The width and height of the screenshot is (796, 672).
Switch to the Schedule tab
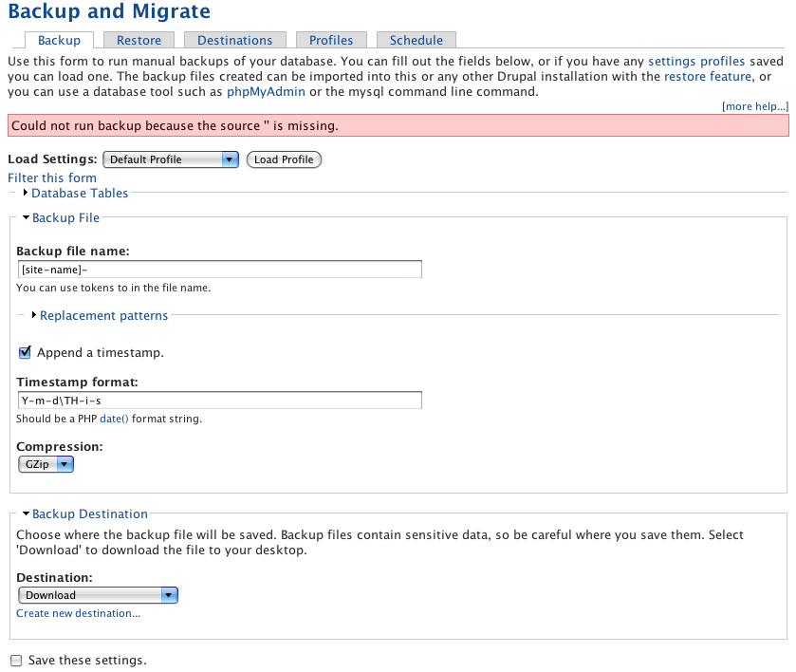(416, 40)
